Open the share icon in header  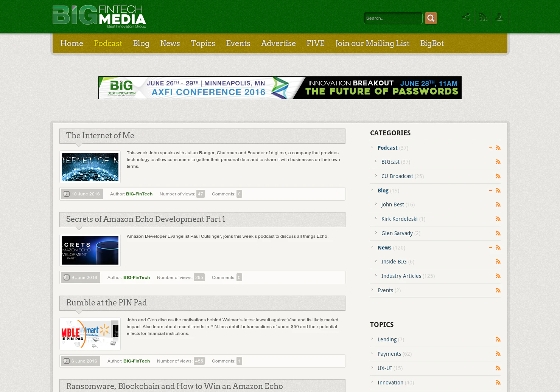click(466, 17)
